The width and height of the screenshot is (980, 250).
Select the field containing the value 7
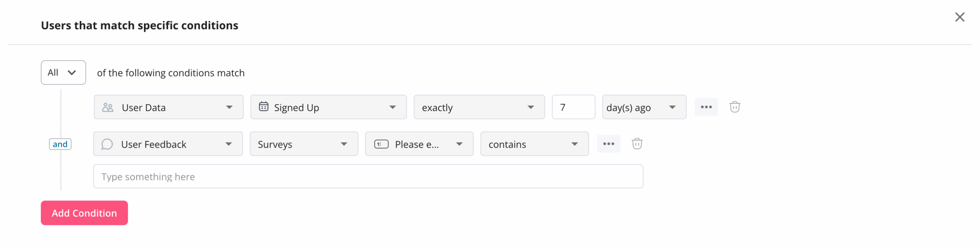(x=573, y=107)
